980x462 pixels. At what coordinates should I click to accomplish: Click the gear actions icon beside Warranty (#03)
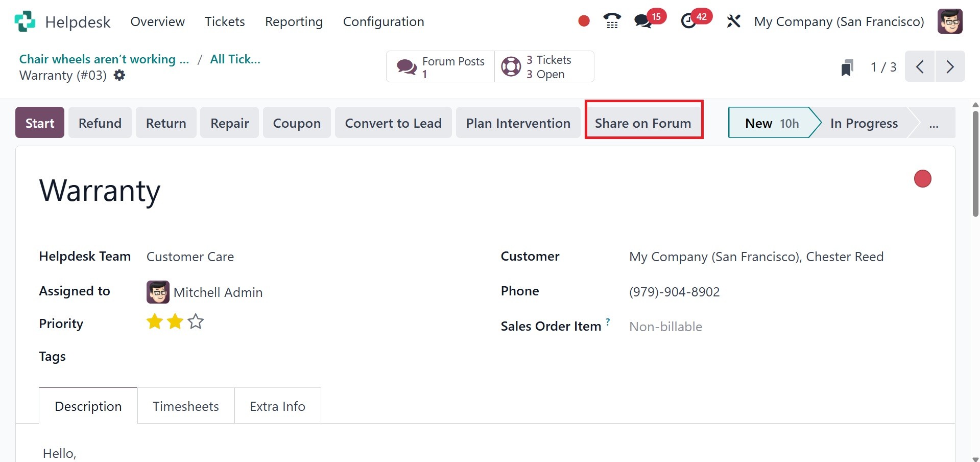pos(119,76)
